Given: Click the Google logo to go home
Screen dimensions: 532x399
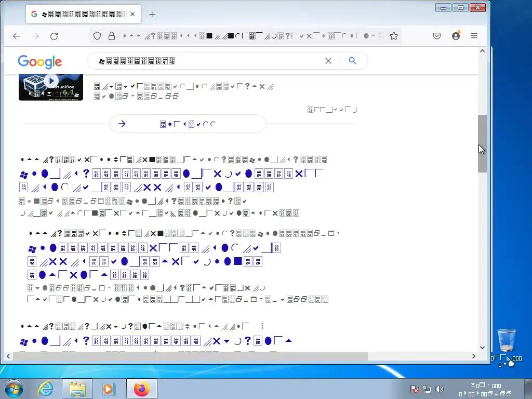Looking at the screenshot, I should tap(39, 61).
